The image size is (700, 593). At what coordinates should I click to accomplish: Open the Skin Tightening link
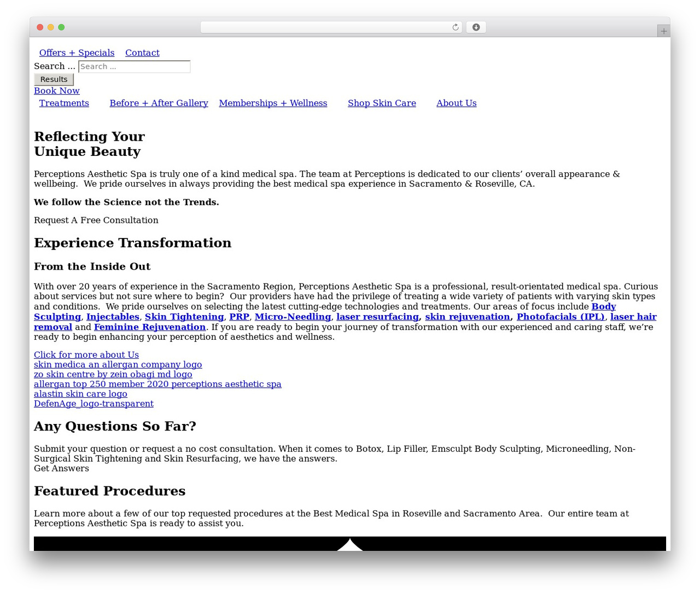pyautogui.click(x=184, y=317)
